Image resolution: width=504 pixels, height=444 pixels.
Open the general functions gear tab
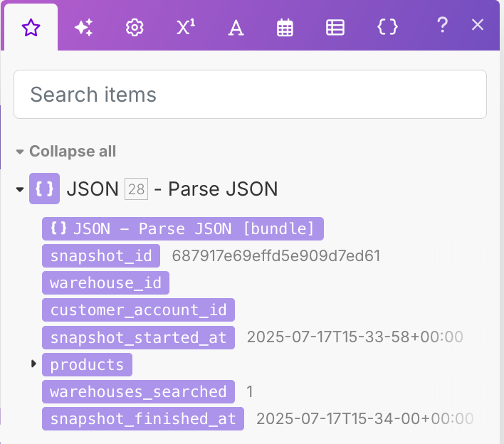click(134, 28)
